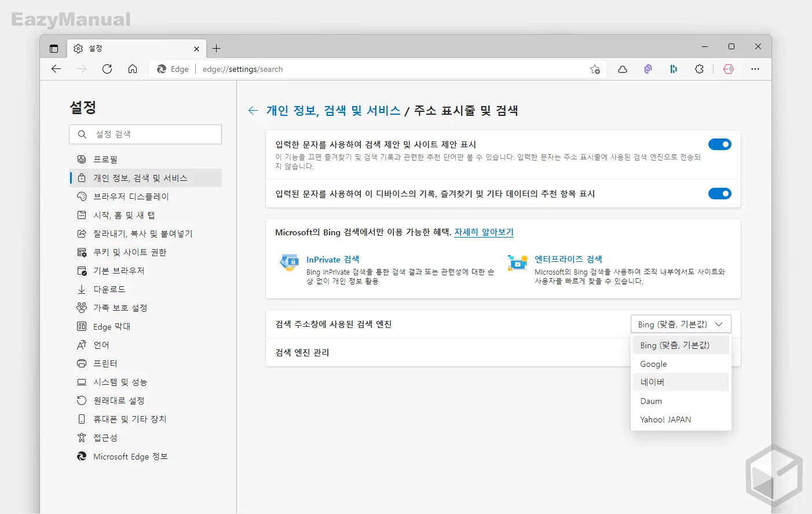Select Yahoo! JAPAN from the list

681,420
